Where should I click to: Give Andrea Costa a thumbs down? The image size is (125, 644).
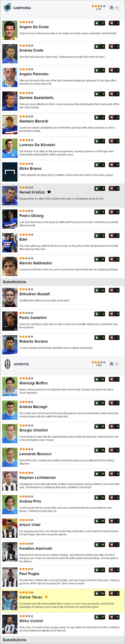tap(114, 47)
